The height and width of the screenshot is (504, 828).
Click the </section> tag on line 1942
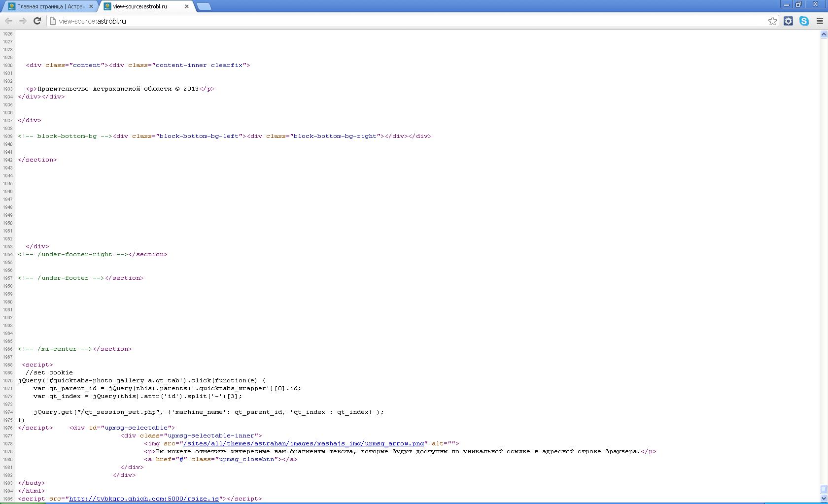tap(37, 160)
